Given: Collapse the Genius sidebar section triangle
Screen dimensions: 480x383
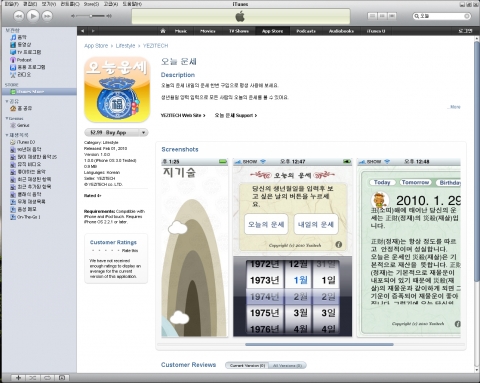Looking at the screenshot, I should coord(7,118).
